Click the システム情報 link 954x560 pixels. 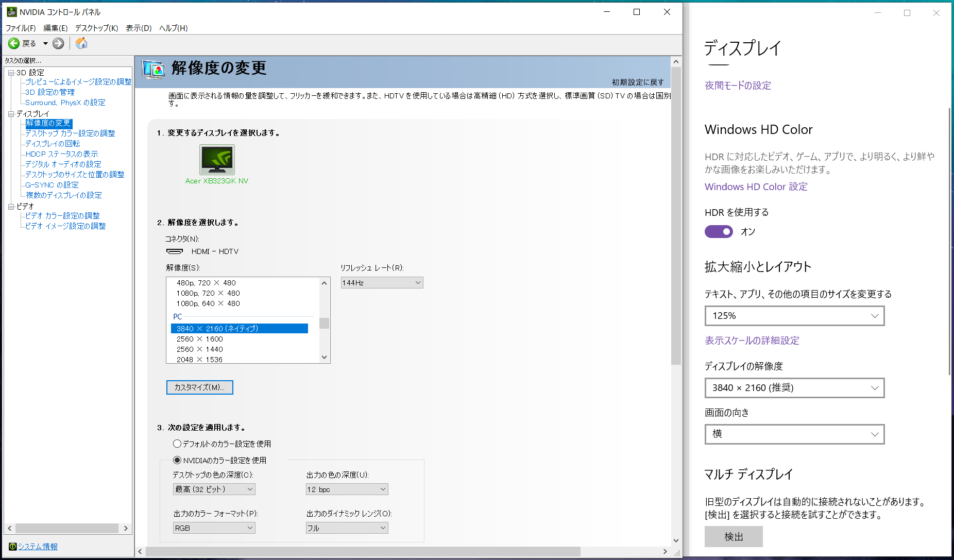pos(38,547)
